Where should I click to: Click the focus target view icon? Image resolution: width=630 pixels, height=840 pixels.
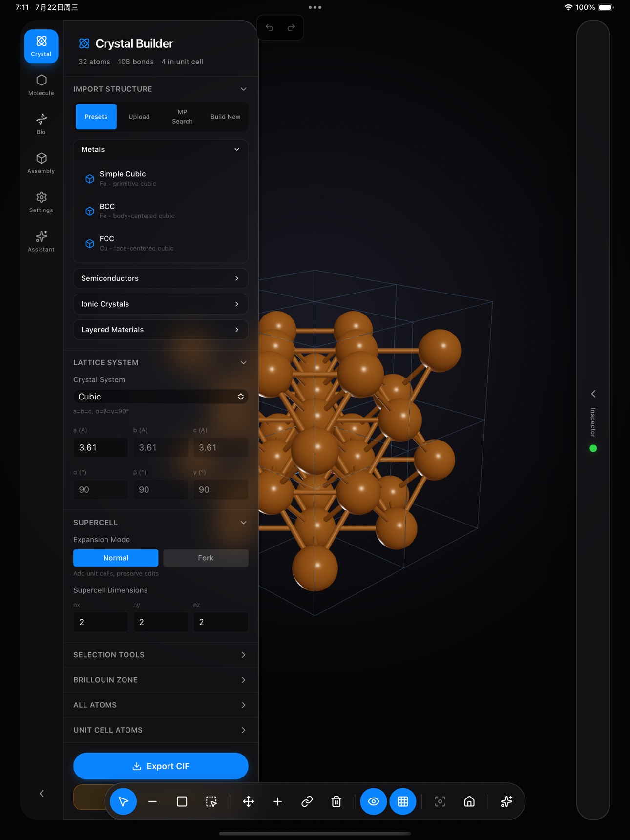[x=440, y=801]
